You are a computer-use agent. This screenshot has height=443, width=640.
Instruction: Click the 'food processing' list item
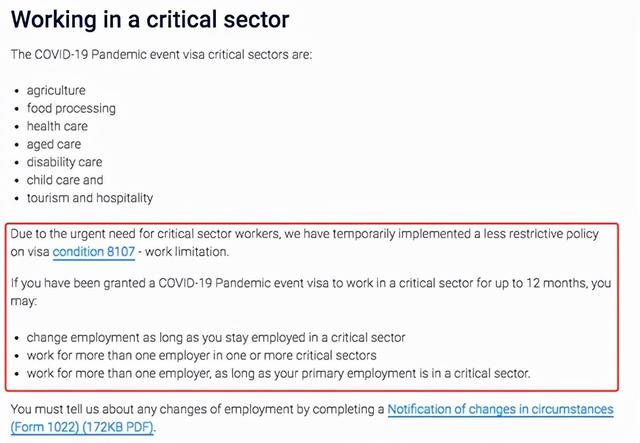point(71,108)
